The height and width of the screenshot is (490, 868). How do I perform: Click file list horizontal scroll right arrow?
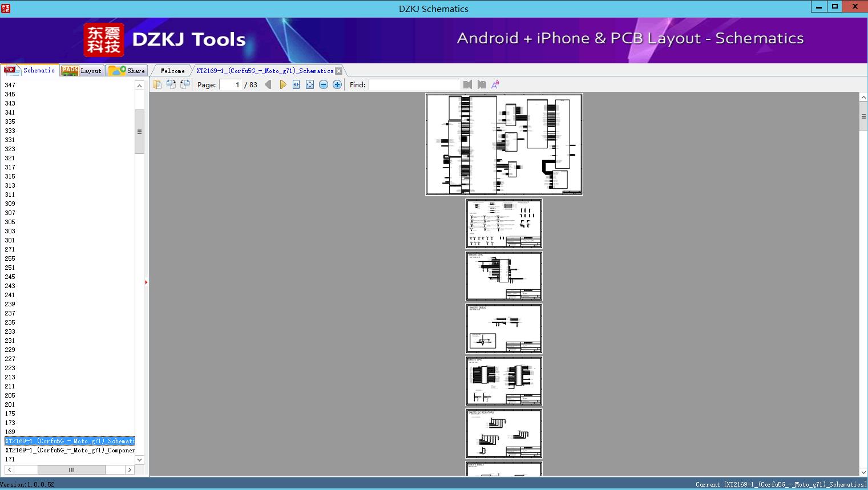pyautogui.click(x=130, y=469)
